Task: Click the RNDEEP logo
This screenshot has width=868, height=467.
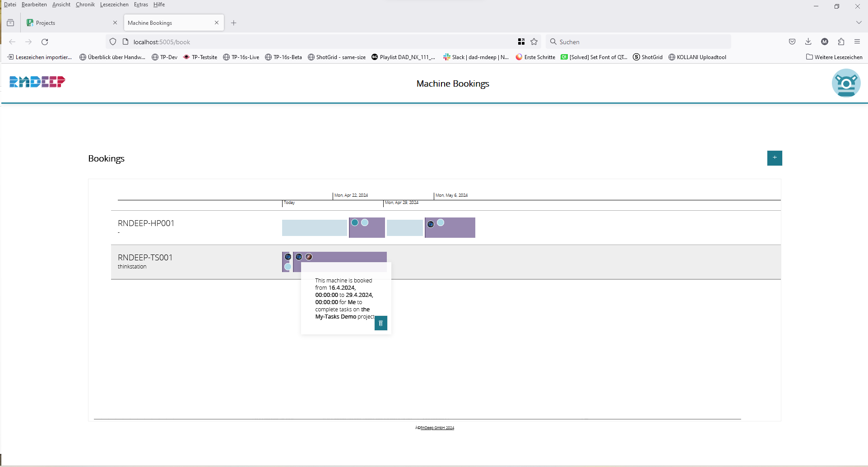Action: [x=37, y=82]
